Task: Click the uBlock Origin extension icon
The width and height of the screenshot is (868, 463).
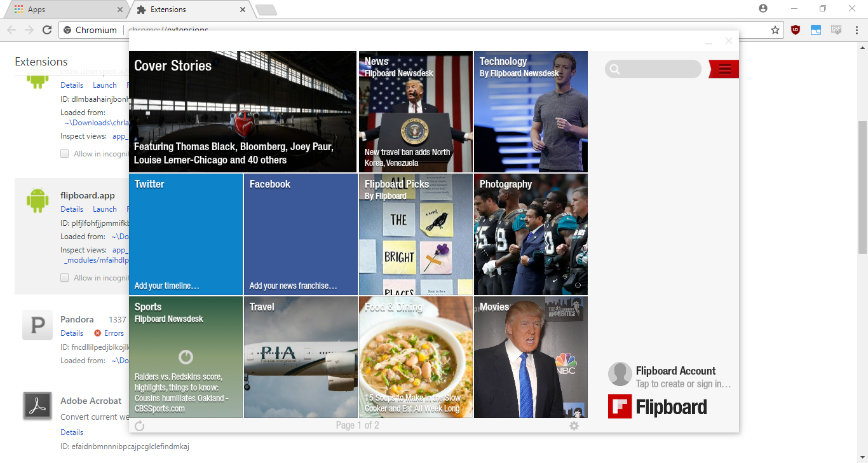Action: click(796, 30)
